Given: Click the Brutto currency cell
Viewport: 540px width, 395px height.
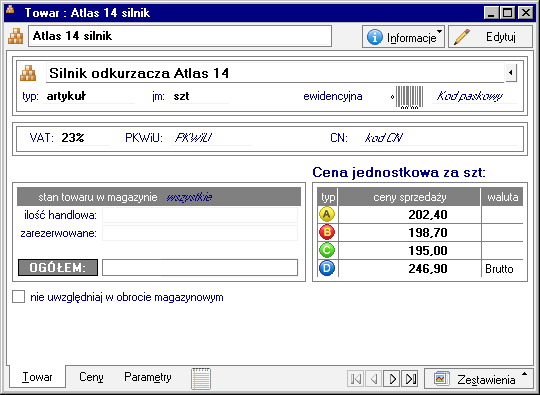Looking at the screenshot, I should coord(502,268).
